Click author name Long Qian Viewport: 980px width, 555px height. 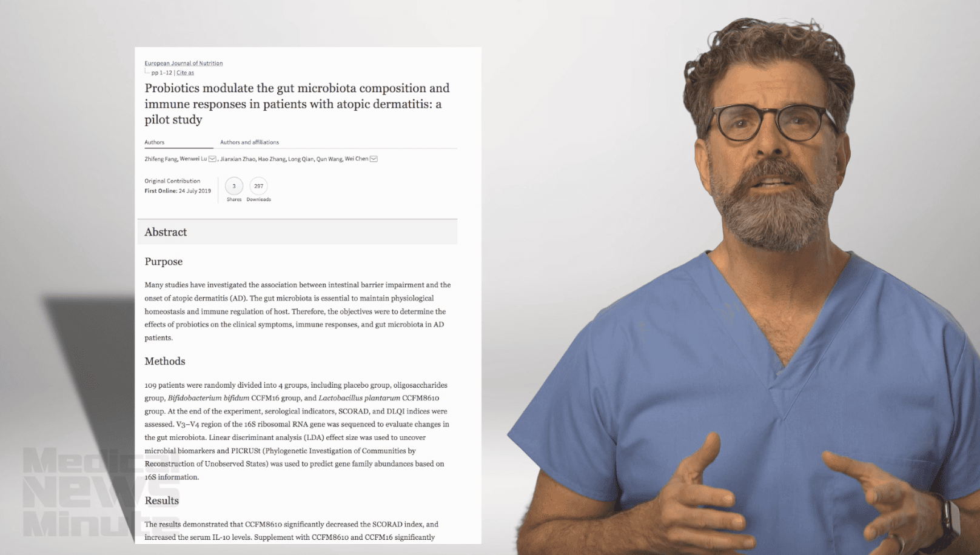click(x=301, y=159)
